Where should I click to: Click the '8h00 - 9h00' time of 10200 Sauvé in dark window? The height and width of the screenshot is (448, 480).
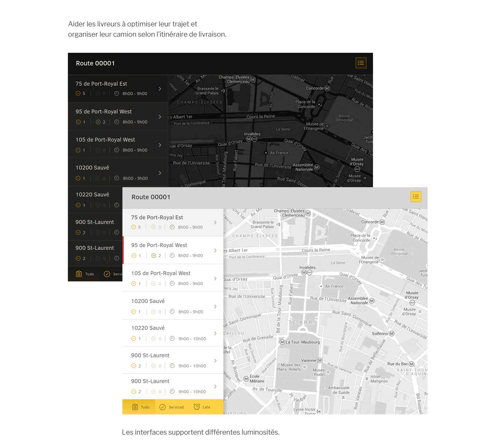click(135, 178)
